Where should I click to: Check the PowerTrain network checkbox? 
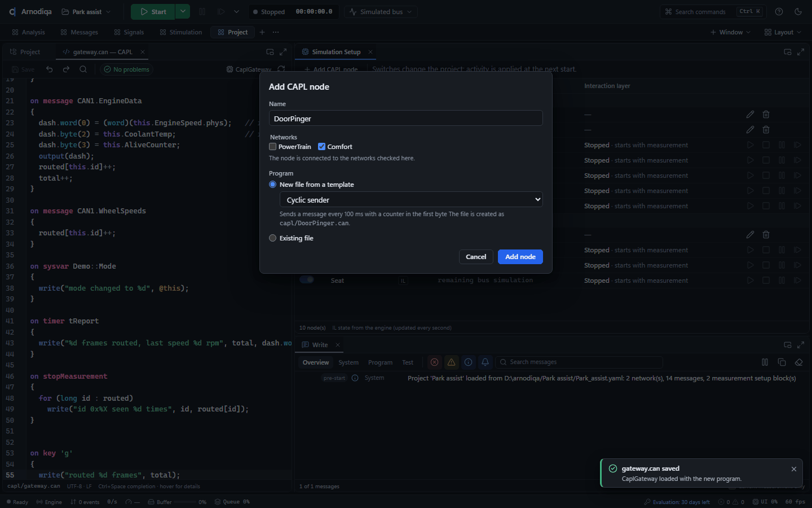(273, 147)
